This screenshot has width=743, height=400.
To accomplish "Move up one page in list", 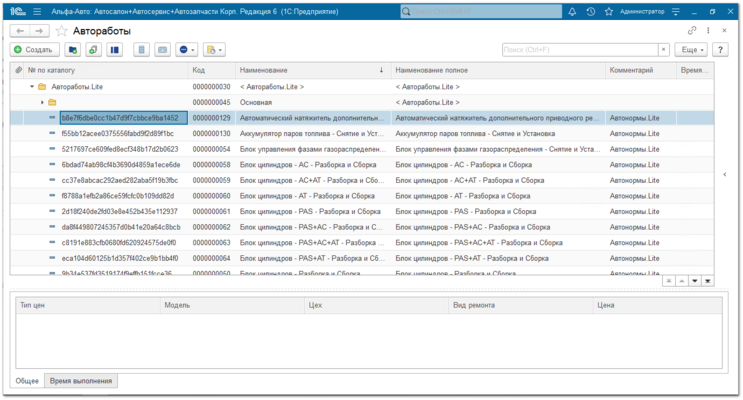I will (x=681, y=281).
